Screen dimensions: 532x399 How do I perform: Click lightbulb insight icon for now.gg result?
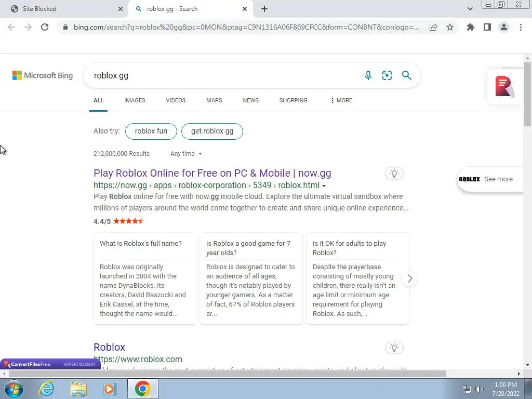pos(394,174)
